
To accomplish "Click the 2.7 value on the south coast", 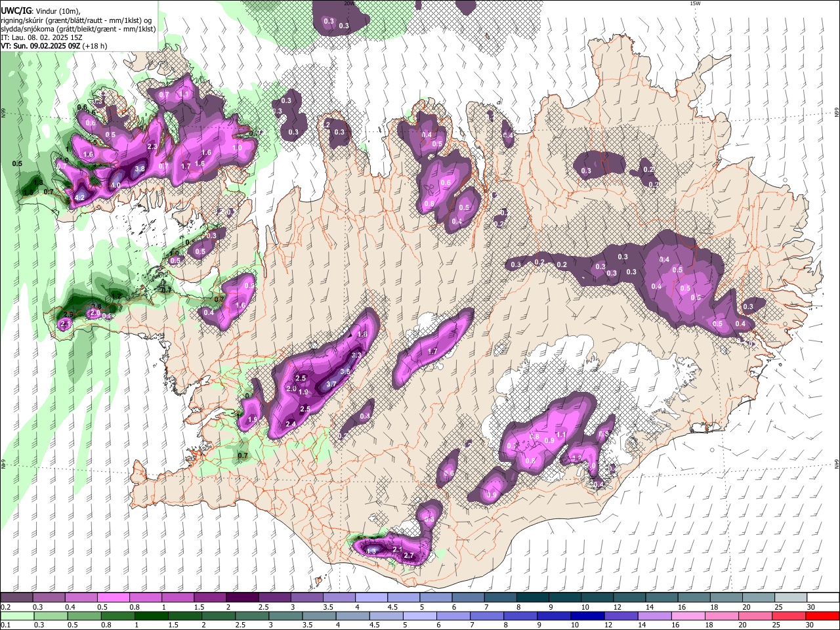I will (x=409, y=556).
